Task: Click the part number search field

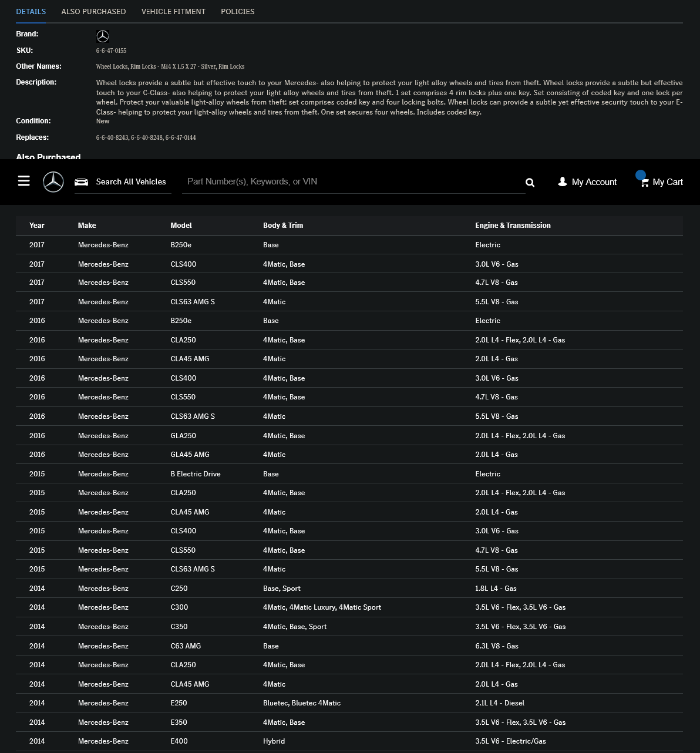Action: (x=355, y=181)
